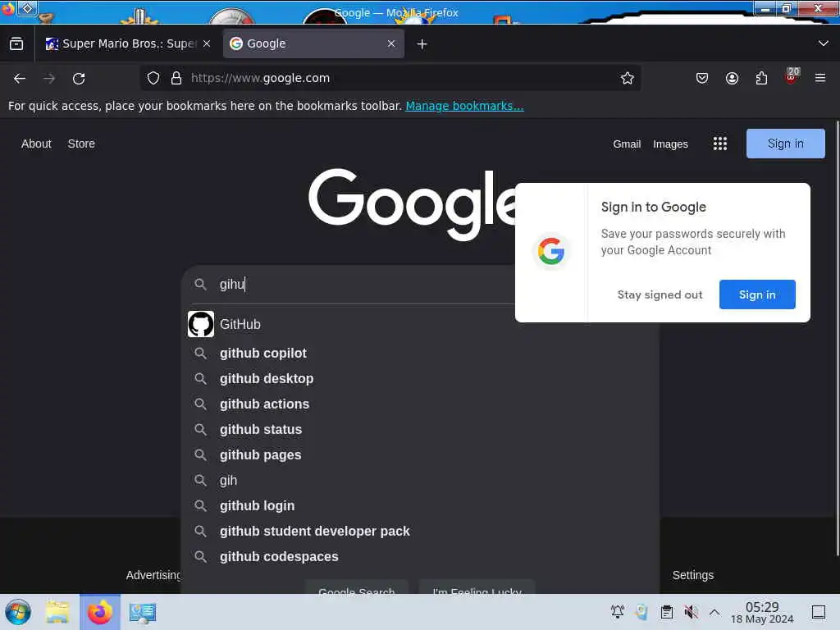Select the GitHub suggestion
840x630 pixels.
[x=421, y=324]
